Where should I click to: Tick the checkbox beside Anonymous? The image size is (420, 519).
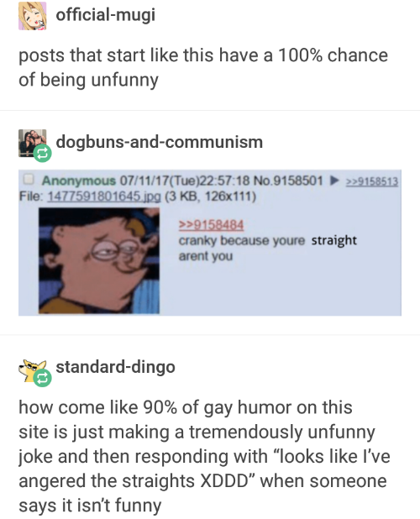coord(29,179)
